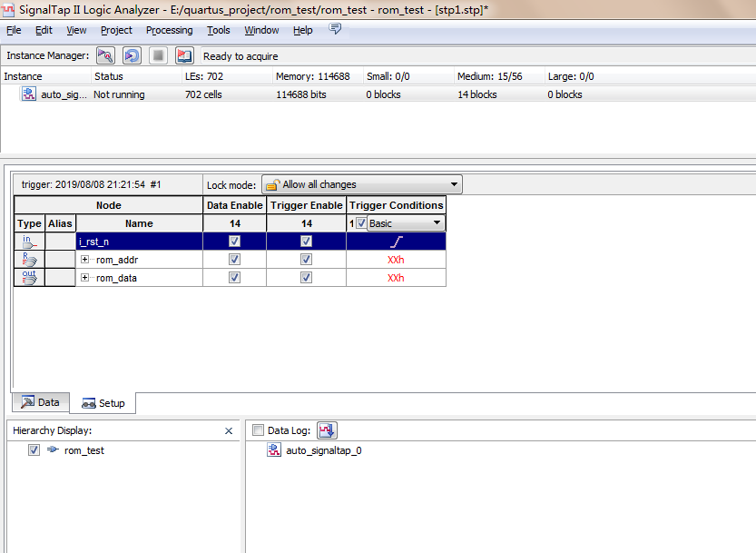Image resolution: width=756 pixels, height=553 pixels.
Task: Click rom_test entity icon in Hierarchy Display
Action: coord(53,449)
